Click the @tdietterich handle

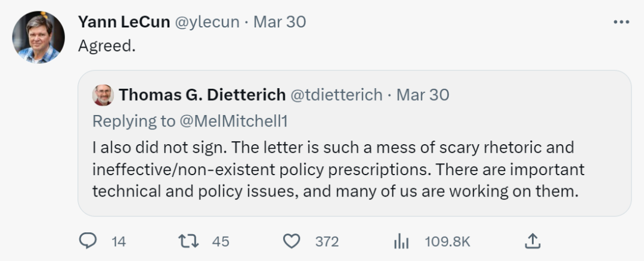(336, 95)
